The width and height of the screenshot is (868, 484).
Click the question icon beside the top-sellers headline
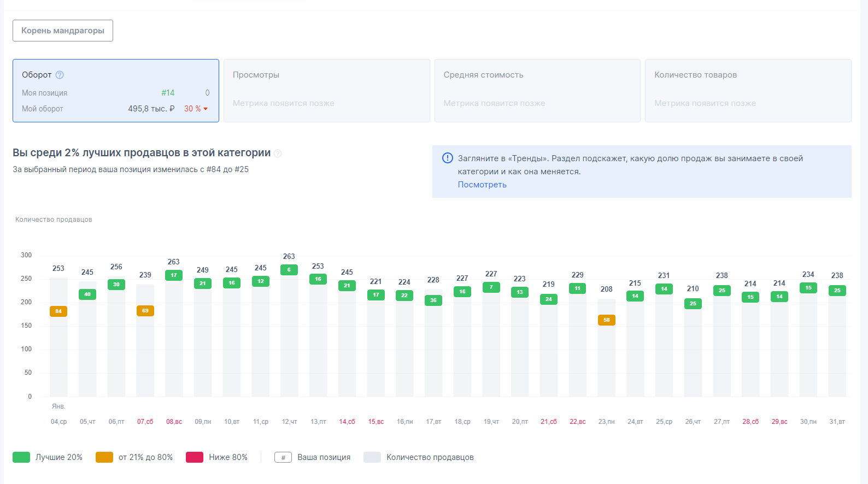(x=278, y=154)
